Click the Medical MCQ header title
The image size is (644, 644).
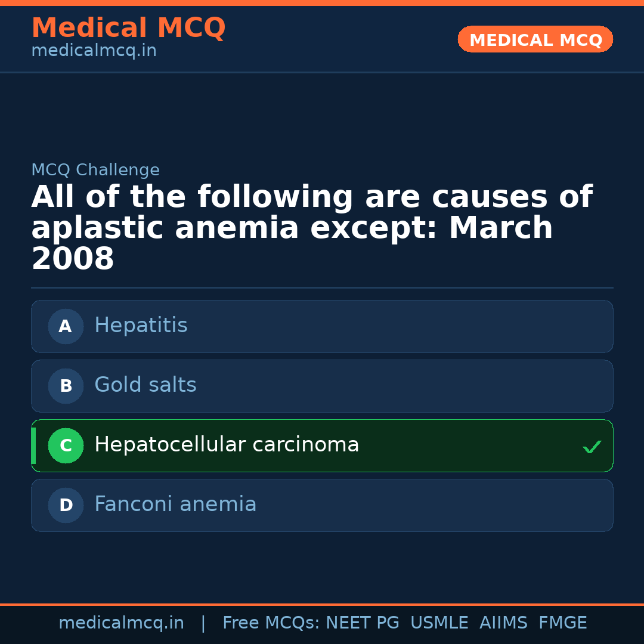coord(128,28)
